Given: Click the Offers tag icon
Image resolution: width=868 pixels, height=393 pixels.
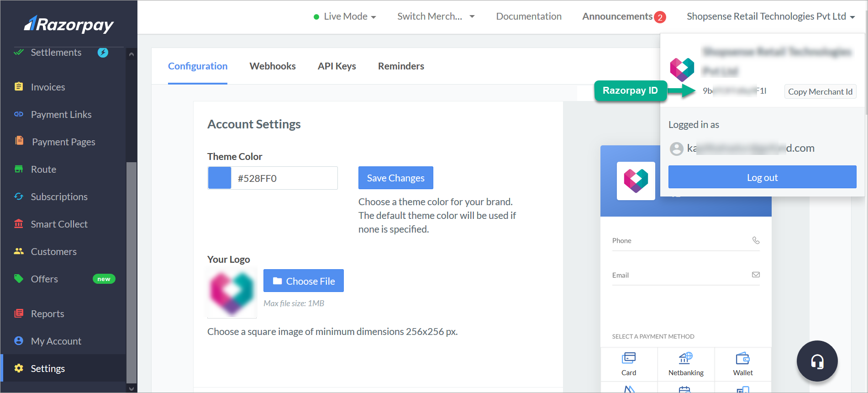Looking at the screenshot, I should tap(19, 278).
